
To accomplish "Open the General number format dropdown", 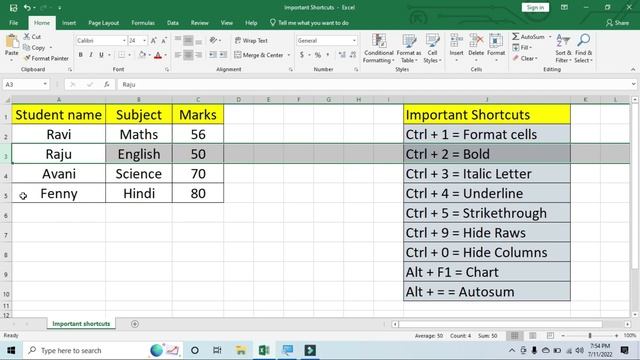I will pyautogui.click(x=354, y=41).
